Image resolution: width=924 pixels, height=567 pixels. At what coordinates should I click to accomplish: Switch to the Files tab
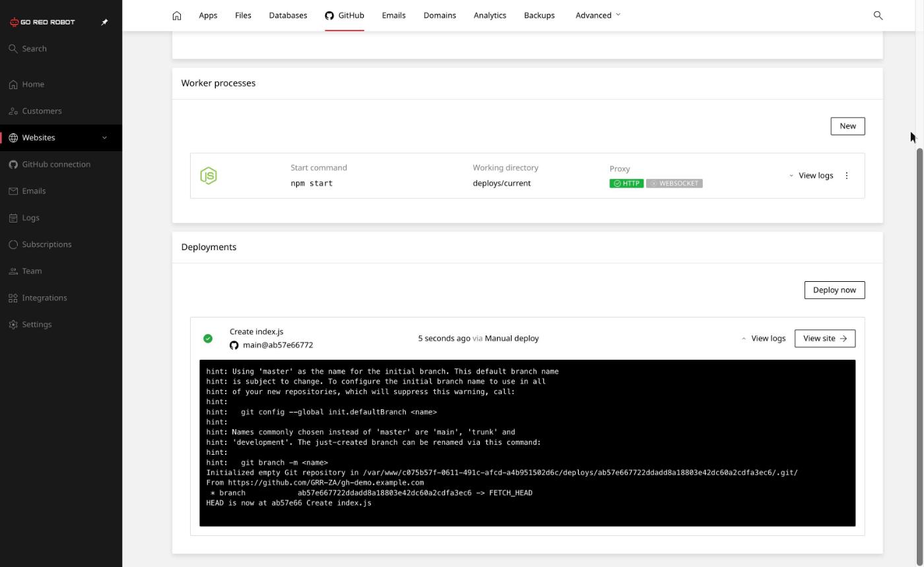[243, 15]
